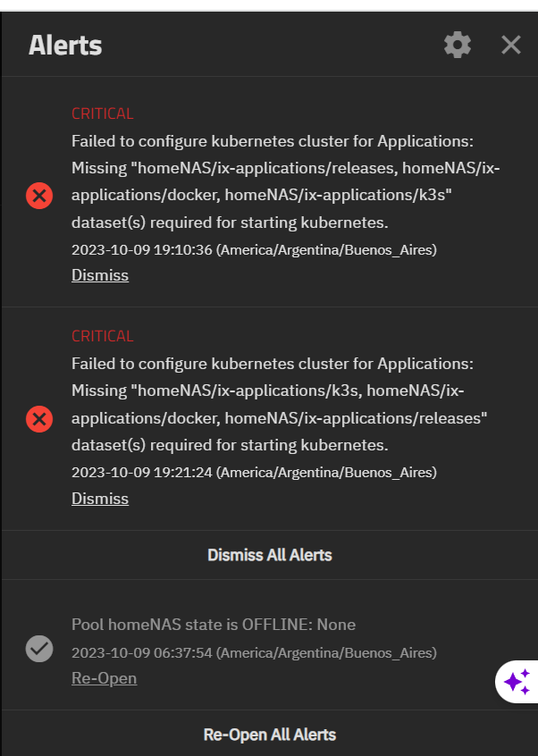
Task: Dismiss All Alerts
Action: click(x=270, y=555)
